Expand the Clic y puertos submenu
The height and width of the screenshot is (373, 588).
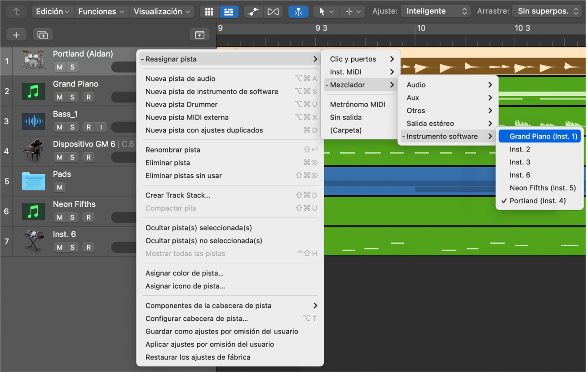click(361, 59)
